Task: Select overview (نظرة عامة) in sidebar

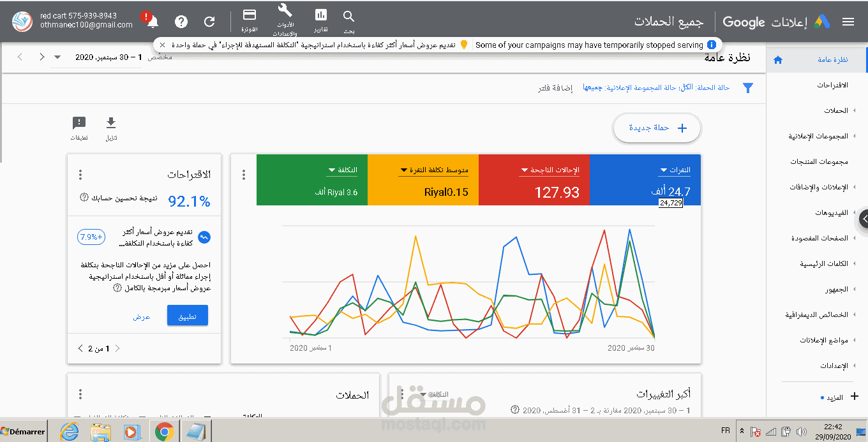Action: coord(817,59)
